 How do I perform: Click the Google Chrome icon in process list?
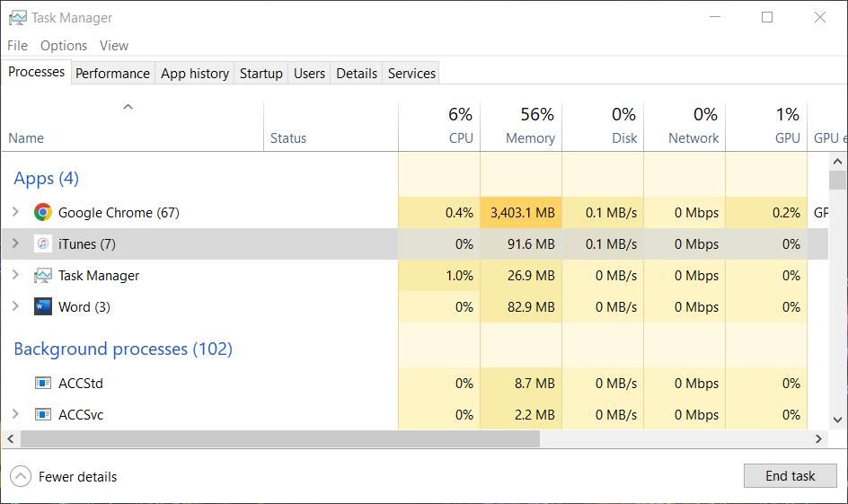click(42, 213)
